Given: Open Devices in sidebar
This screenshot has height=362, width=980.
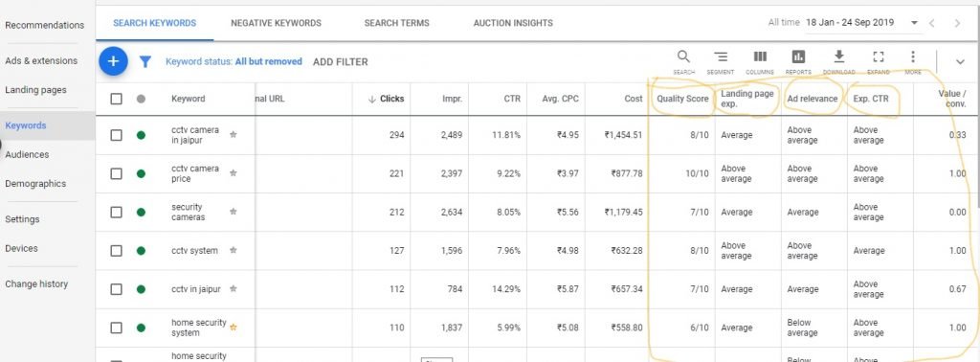Looking at the screenshot, I should 21,248.
